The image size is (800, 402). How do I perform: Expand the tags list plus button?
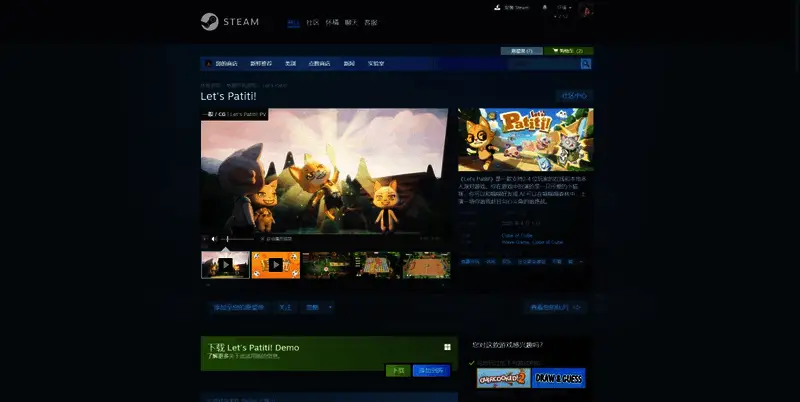point(582,261)
